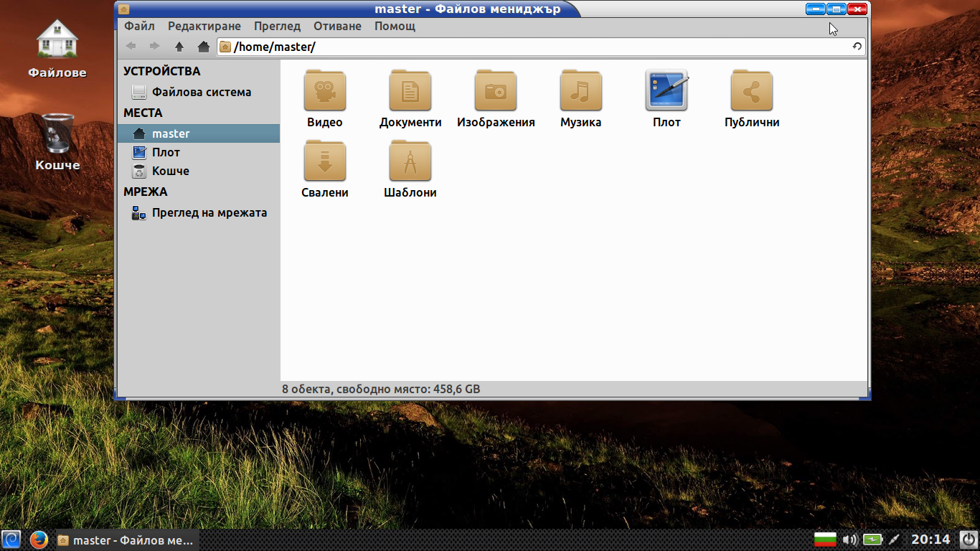Click the Кошче desktop trash icon
The image size is (980, 551).
pyautogui.click(x=57, y=141)
